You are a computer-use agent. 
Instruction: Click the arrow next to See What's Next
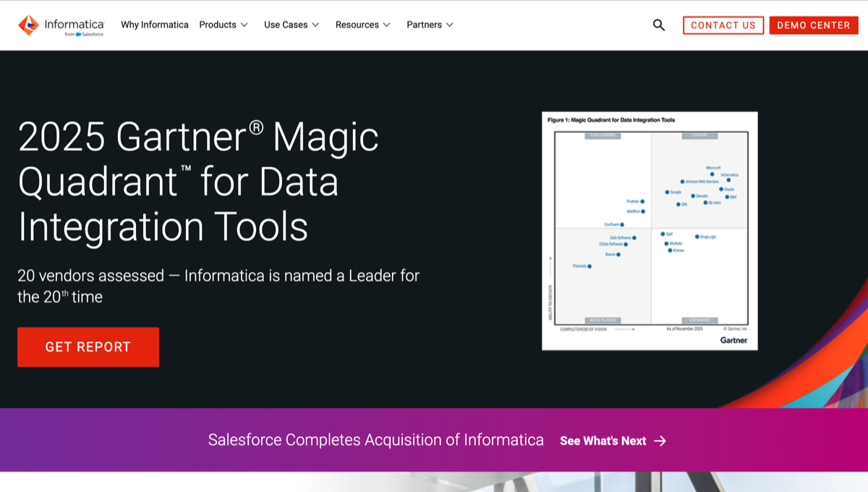coord(660,441)
